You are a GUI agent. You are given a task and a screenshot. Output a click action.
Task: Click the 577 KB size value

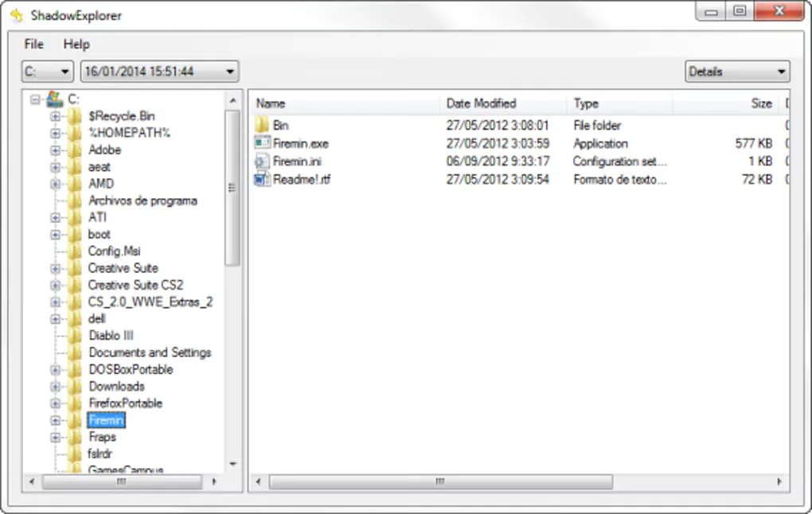(x=753, y=143)
